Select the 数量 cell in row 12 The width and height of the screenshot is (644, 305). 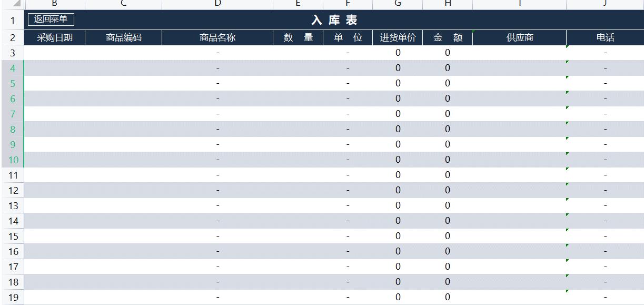(298, 190)
